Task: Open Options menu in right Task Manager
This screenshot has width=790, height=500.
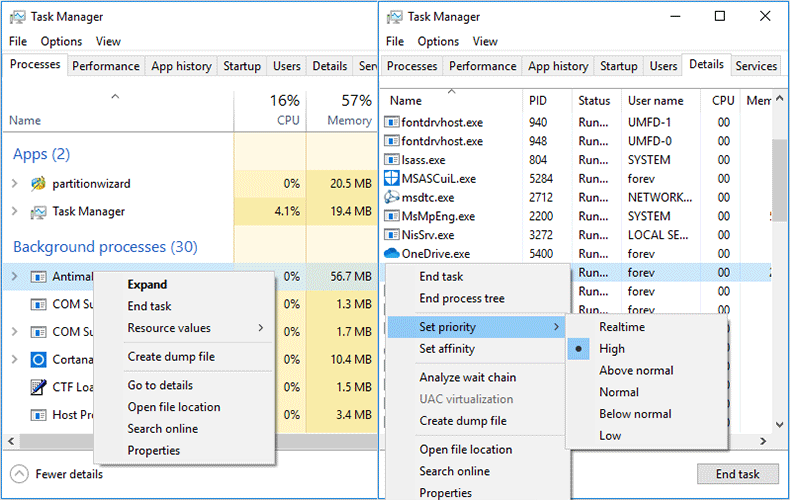Action: pos(438,41)
